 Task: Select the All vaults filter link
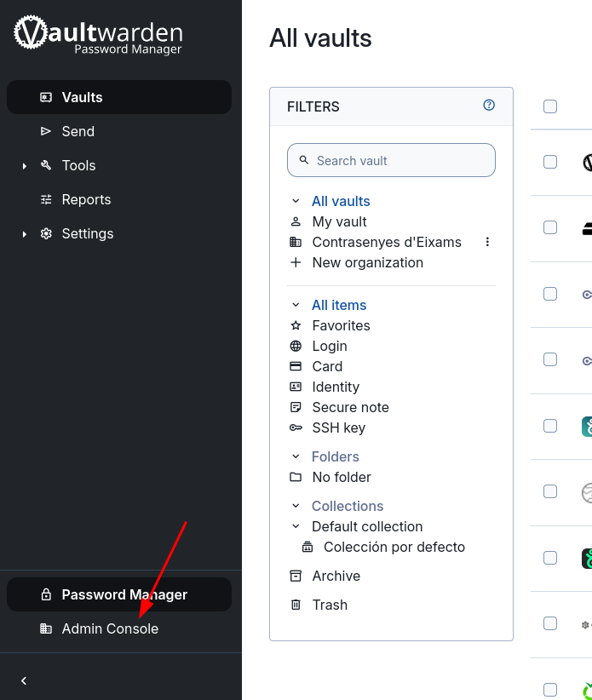(x=341, y=201)
